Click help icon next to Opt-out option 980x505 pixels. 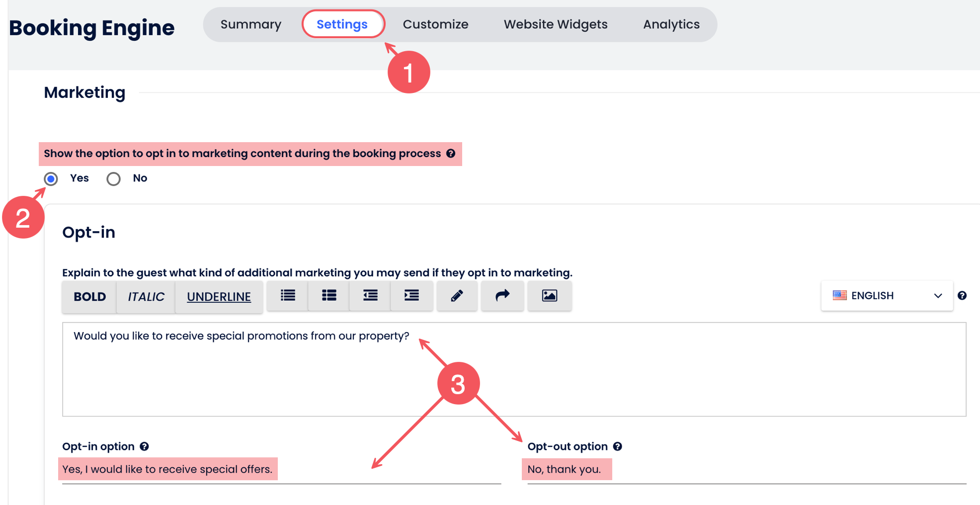pyautogui.click(x=617, y=446)
